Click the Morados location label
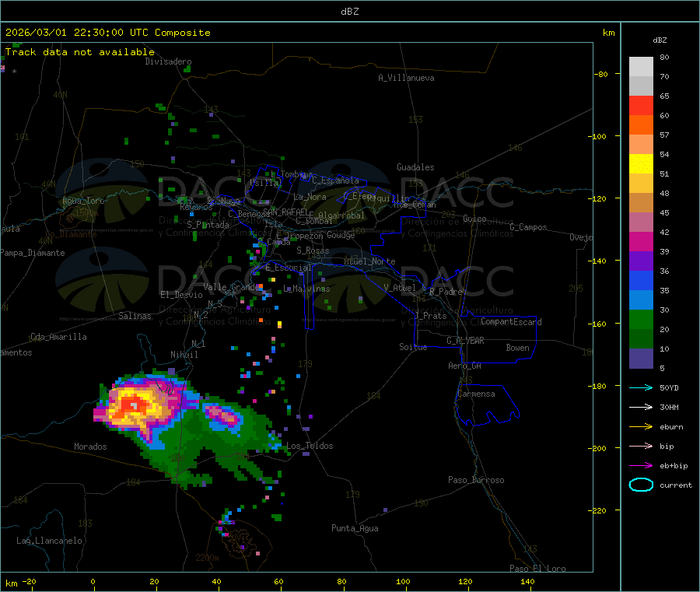Screen dimensions: 700x592 pos(90,447)
